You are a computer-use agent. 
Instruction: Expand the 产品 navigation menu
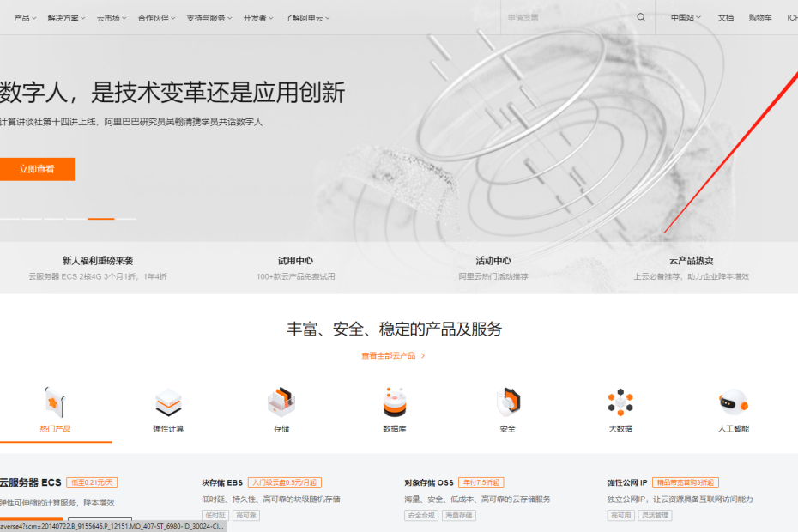[25, 18]
